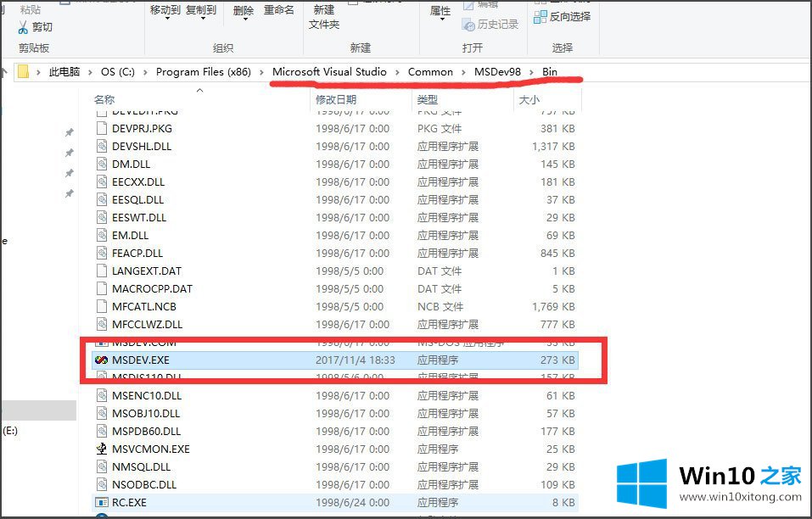Open the Properties dropdown
This screenshot has width=812, height=519.
(x=440, y=13)
